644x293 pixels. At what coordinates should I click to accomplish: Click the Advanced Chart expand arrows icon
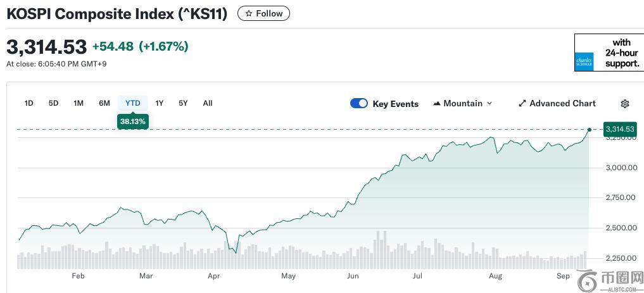[522, 104]
